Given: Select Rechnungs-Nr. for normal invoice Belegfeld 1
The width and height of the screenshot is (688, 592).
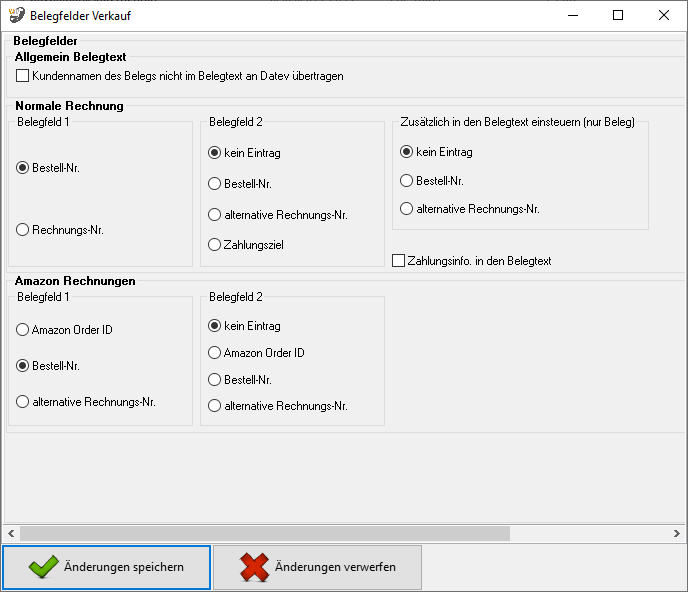Looking at the screenshot, I should (23, 230).
